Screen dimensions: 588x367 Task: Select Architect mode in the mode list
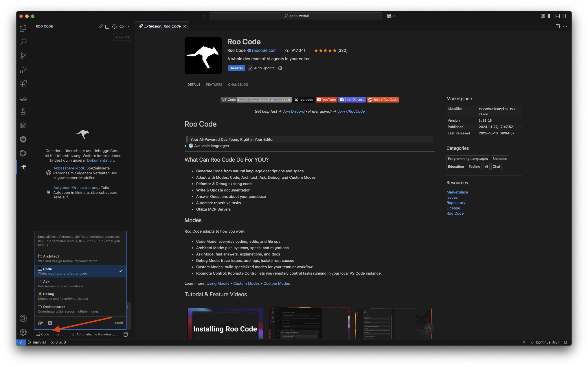click(x=80, y=259)
